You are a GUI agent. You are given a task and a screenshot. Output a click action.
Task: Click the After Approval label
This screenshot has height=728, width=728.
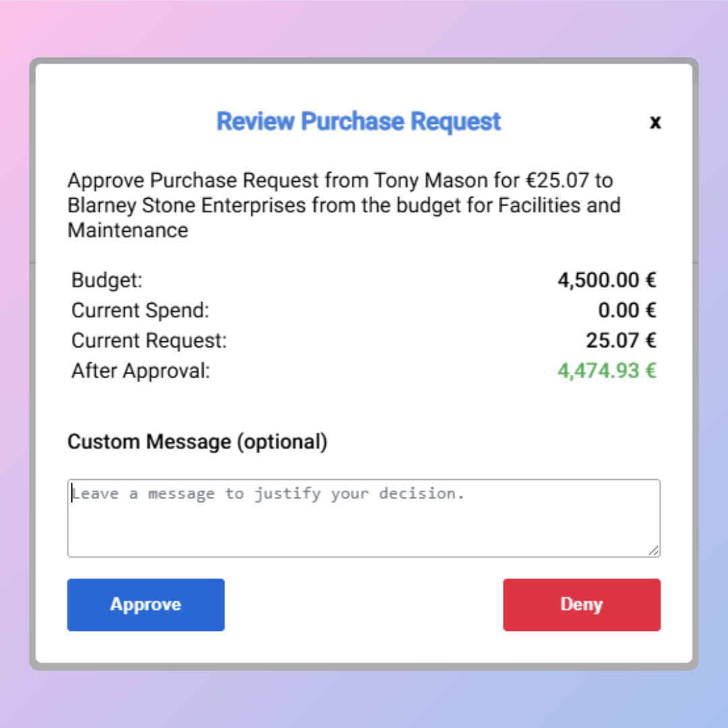140,371
